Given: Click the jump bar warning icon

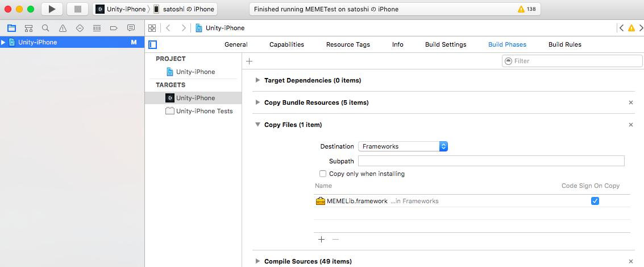Looking at the screenshot, I should pyautogui.click(x=631, y=28).
